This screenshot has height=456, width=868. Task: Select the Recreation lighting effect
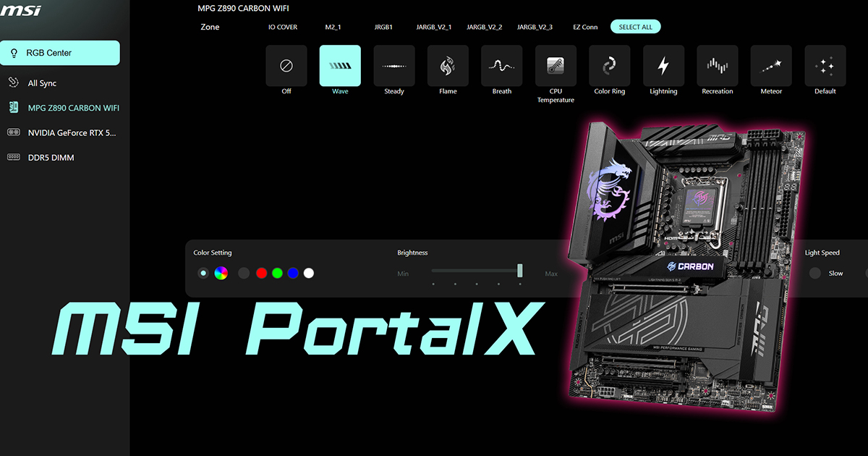coord(717,65)
